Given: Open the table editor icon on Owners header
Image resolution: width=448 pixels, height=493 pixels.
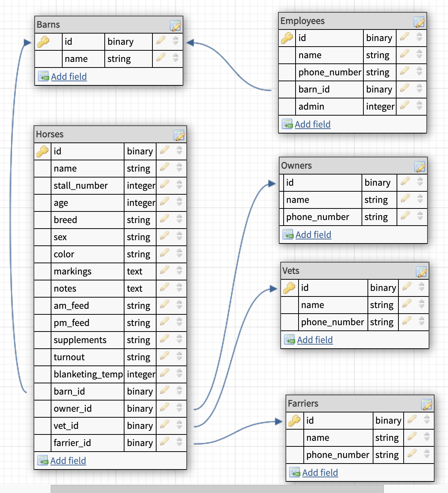Looking at the screenshot, I should (x=420, y=166).
